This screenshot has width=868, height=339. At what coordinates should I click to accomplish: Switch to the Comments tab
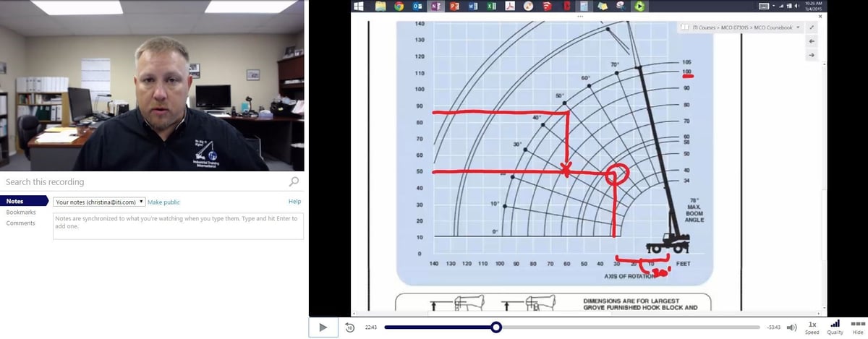click(x=20, y=223)
